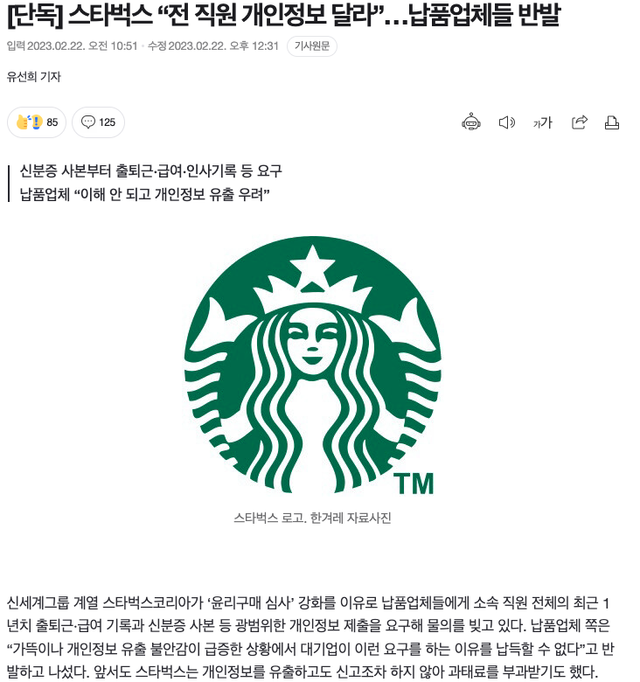This screenshot has width=640, height=682.
Task: Click the TM mark beside the logo
Action: [x=414, y=484]
